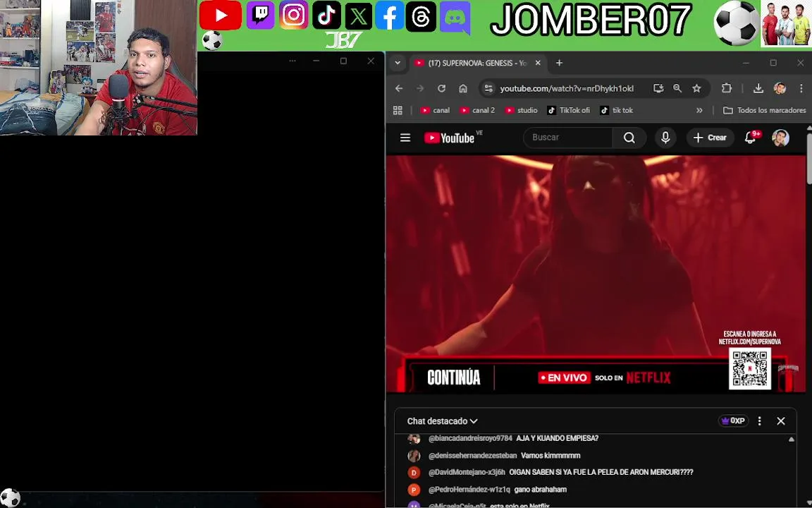The image size is (812, 508).
Task: Click the Threads icon in the banner
Action: pyautogui.click(x=421, y=17)
